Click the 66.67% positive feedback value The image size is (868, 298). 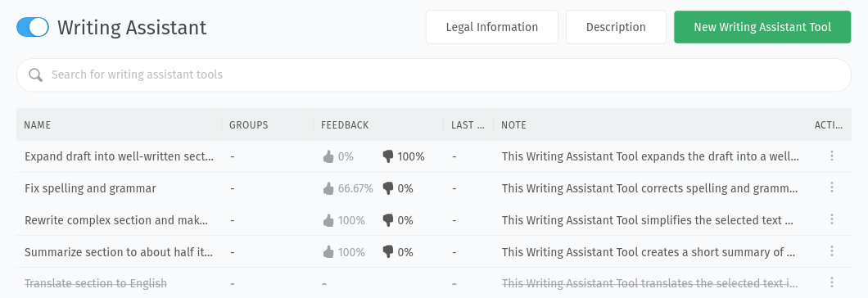click(x=355, y=188)
